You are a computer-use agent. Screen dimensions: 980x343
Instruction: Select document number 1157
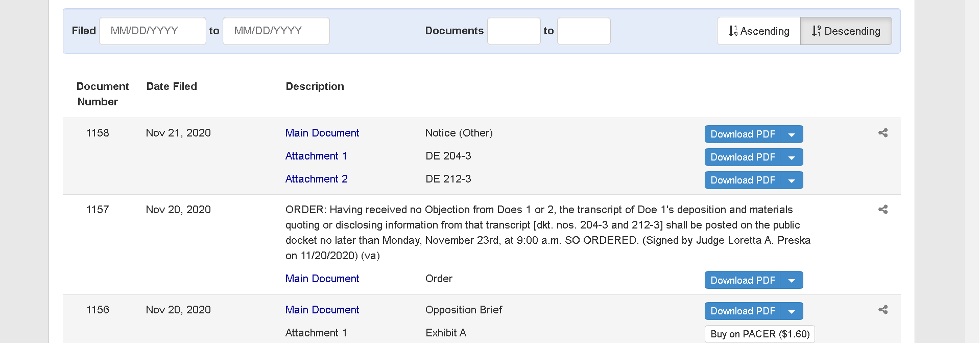point(98,210)
